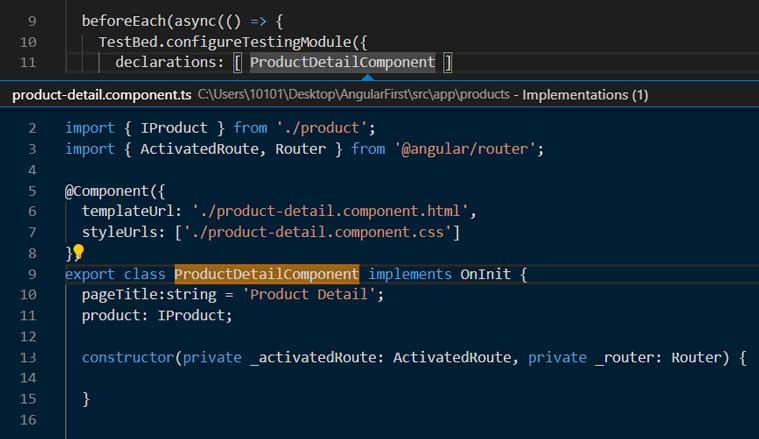Viewport: 759px width, 439px height.
Task: Click '_activatedRoute' constructor parameter
Action: coord(313,357)
